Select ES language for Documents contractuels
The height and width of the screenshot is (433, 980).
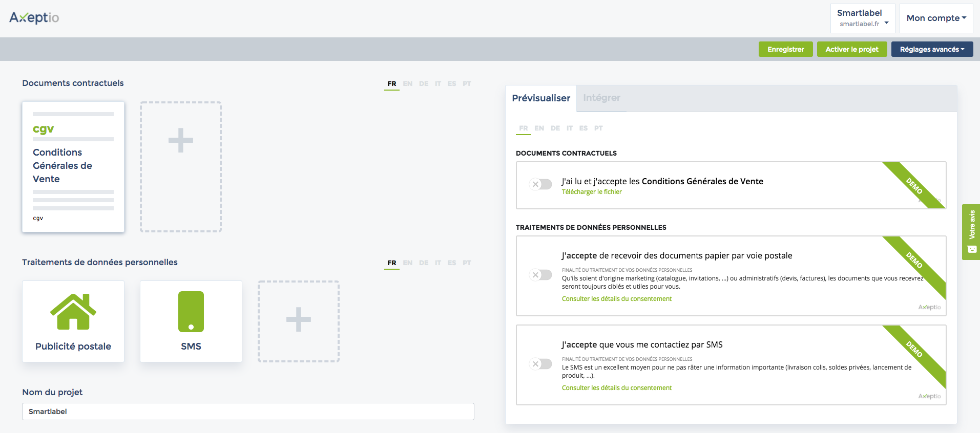pos(452,84)
